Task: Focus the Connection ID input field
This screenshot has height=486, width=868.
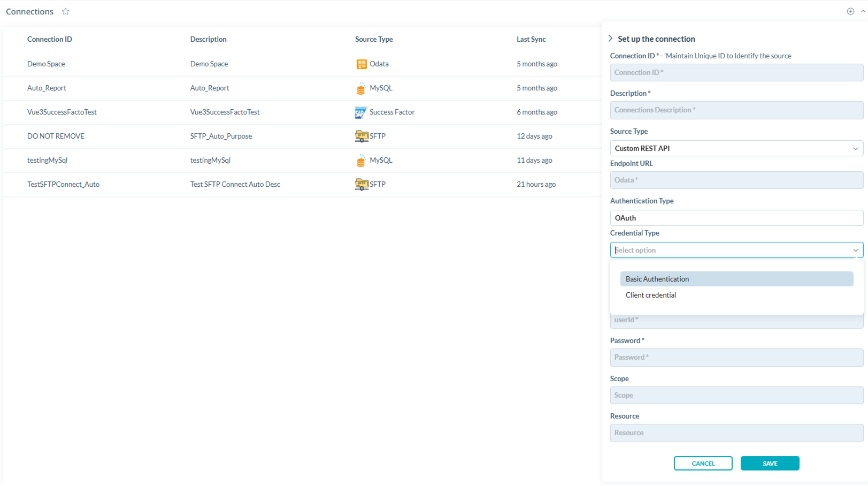Action: coord(736,72)
